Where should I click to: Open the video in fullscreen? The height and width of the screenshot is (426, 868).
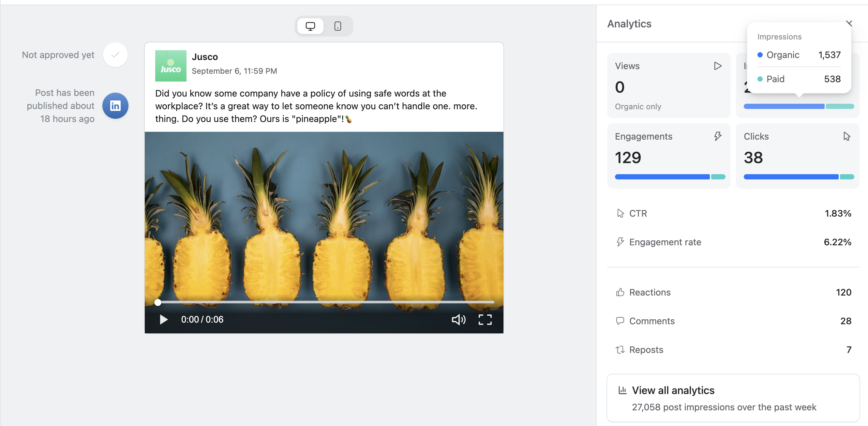pos(485,320)
